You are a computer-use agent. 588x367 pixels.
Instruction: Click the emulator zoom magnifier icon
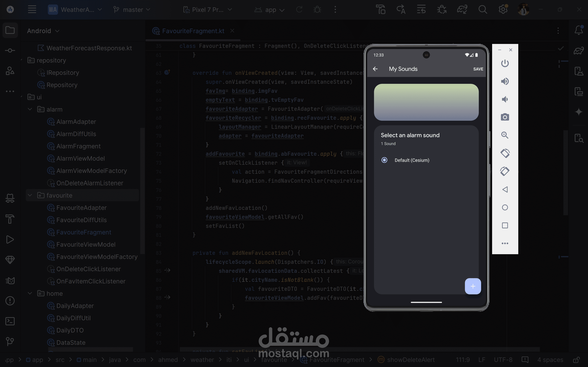tap(505, 135)
